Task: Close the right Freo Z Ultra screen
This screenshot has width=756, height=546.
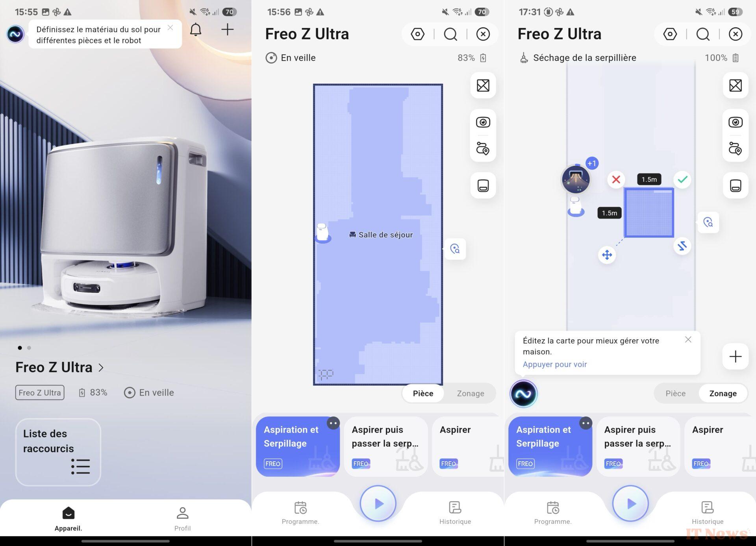Action: point(736,34)
